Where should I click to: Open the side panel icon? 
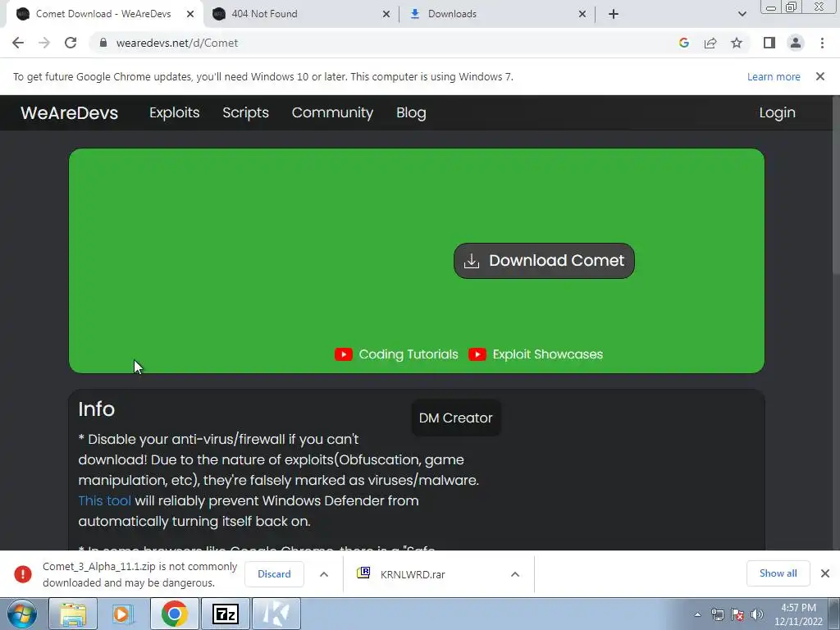coord(769,43)
